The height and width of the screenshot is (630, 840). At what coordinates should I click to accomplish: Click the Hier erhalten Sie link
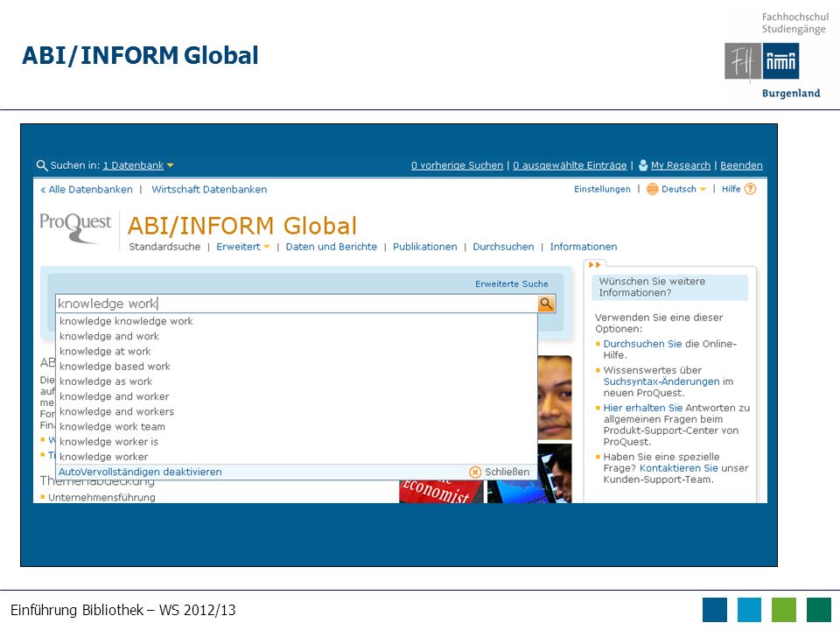point(642,408)
